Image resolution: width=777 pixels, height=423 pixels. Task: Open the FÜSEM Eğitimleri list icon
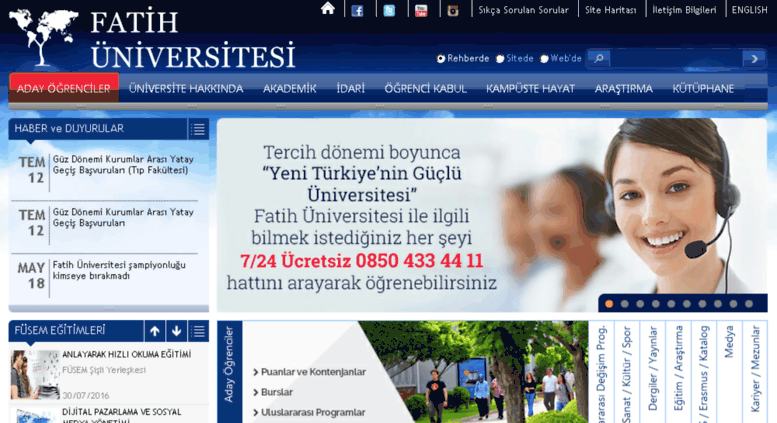[198, 331]
